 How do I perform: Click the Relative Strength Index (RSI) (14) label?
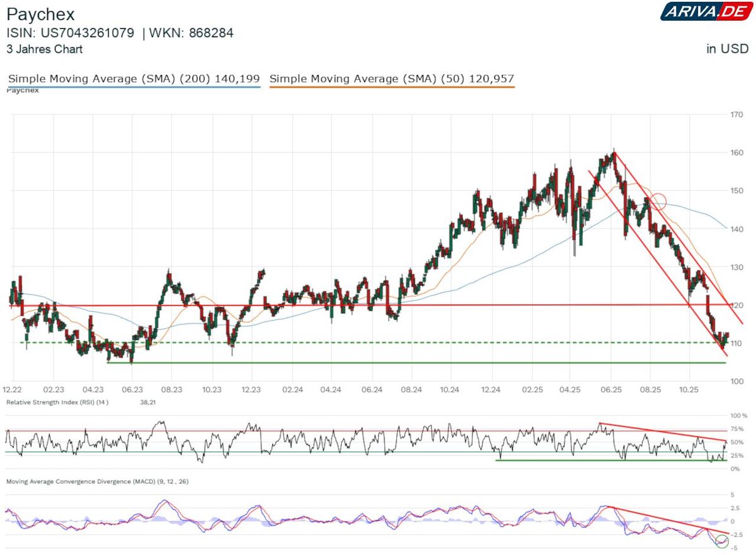tap(58, 402)
